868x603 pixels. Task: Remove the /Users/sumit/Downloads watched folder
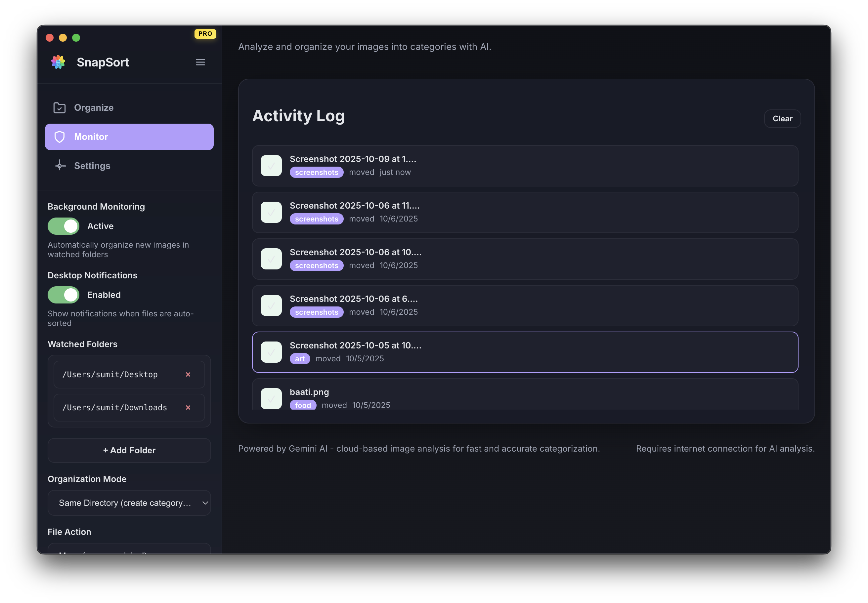(x=188, y=408)
